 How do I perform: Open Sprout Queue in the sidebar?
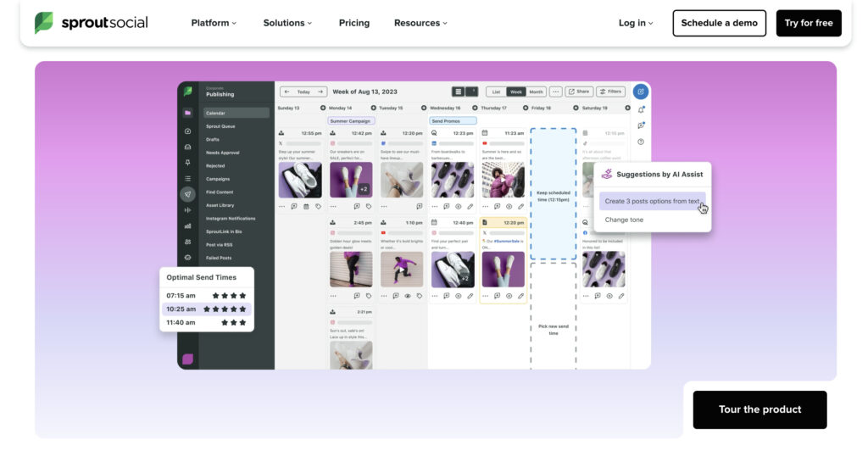[220, 126]
